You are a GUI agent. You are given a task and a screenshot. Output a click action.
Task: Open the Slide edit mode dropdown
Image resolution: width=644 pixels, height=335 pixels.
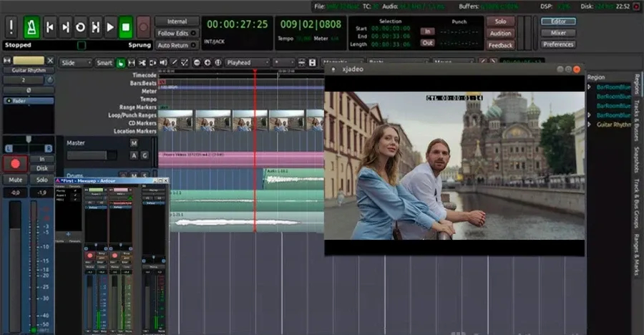pyautogui.click(x=76, y=62)
